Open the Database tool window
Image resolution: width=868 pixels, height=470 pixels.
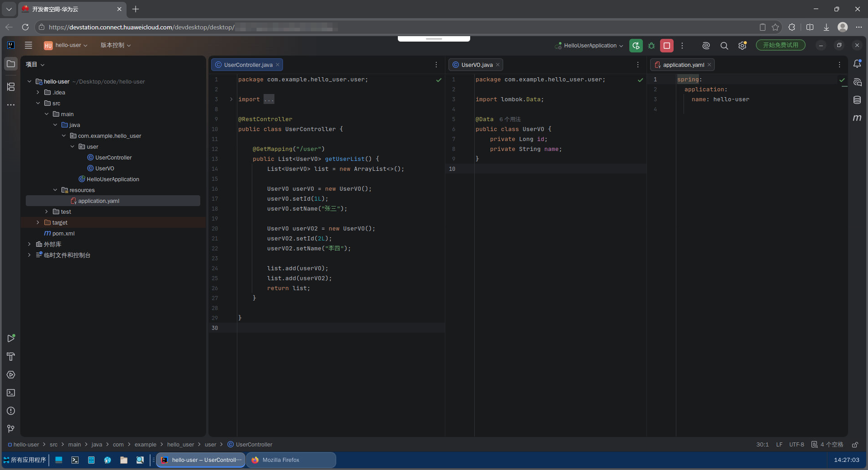(857, 100)
